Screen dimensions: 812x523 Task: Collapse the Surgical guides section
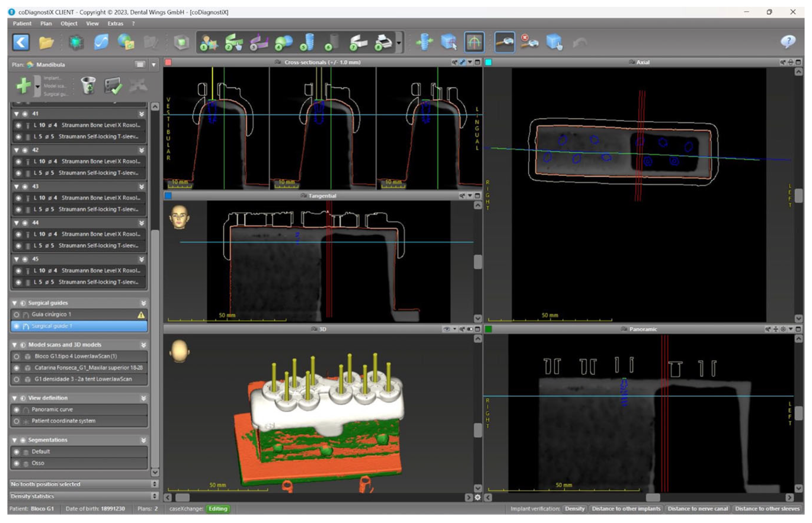15,303
